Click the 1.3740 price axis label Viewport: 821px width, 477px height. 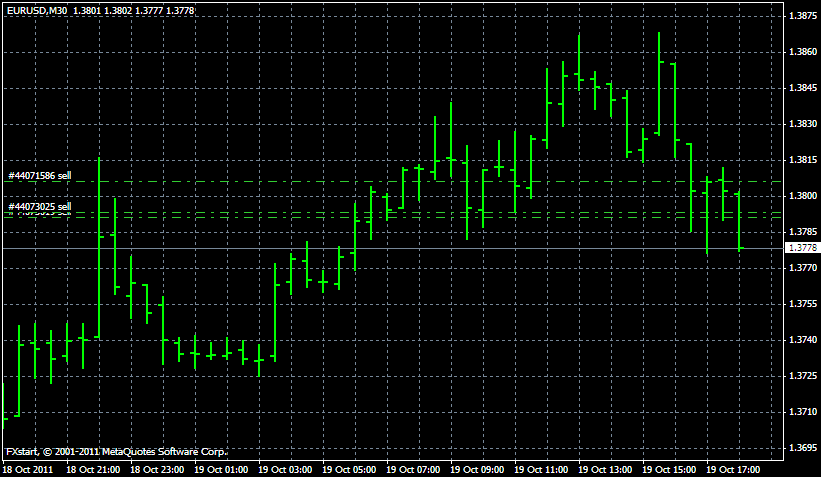[803, 340]
